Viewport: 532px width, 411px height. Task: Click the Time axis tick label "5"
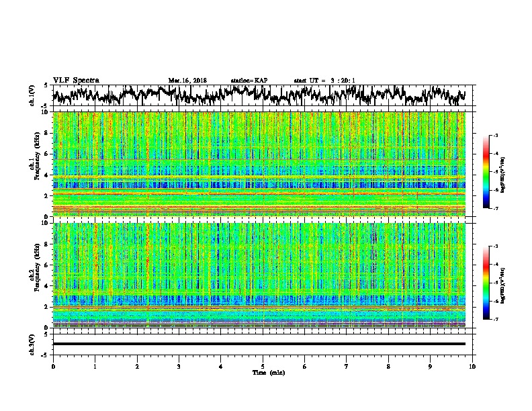coord(263,367)
